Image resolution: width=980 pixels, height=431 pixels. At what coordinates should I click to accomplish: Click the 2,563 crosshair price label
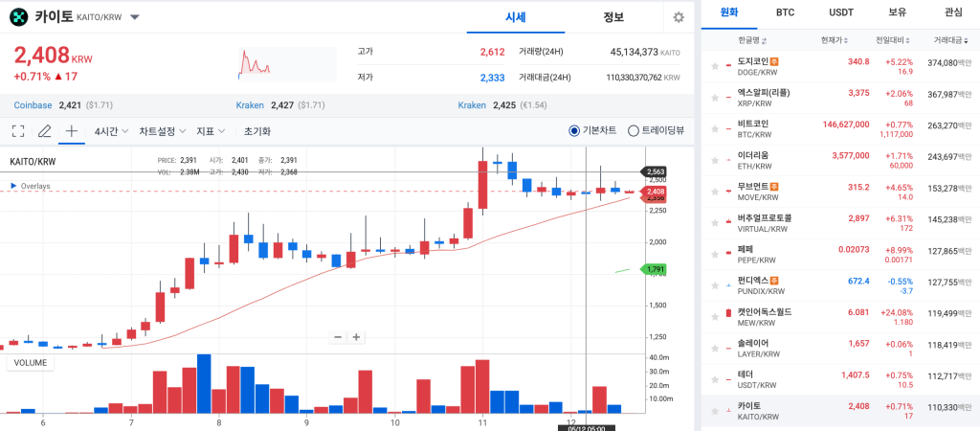click(654, 171)
